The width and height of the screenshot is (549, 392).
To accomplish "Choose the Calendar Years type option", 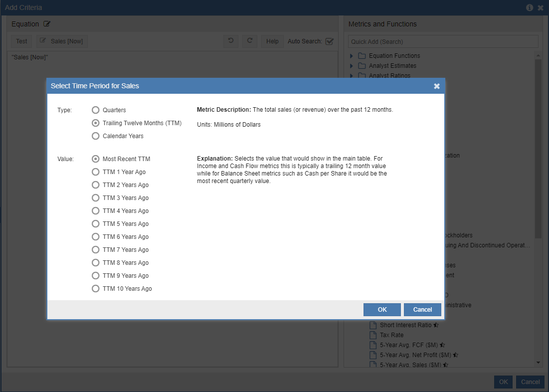I will [x=96, y=136].
